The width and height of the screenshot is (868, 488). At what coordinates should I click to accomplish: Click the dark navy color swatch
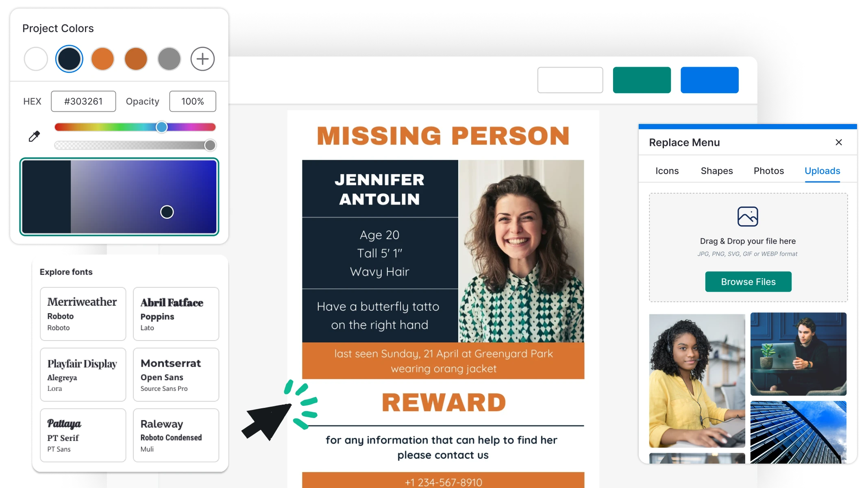click(68, 58)
